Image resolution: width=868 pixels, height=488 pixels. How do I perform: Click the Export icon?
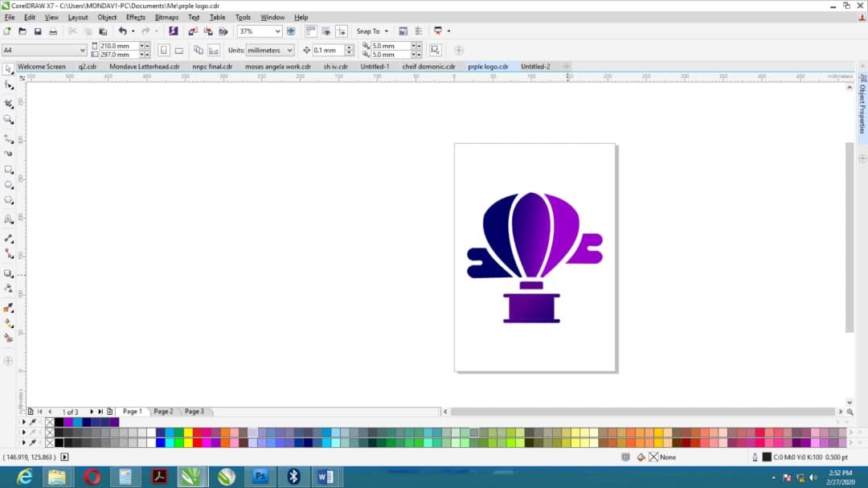point(208,31)
